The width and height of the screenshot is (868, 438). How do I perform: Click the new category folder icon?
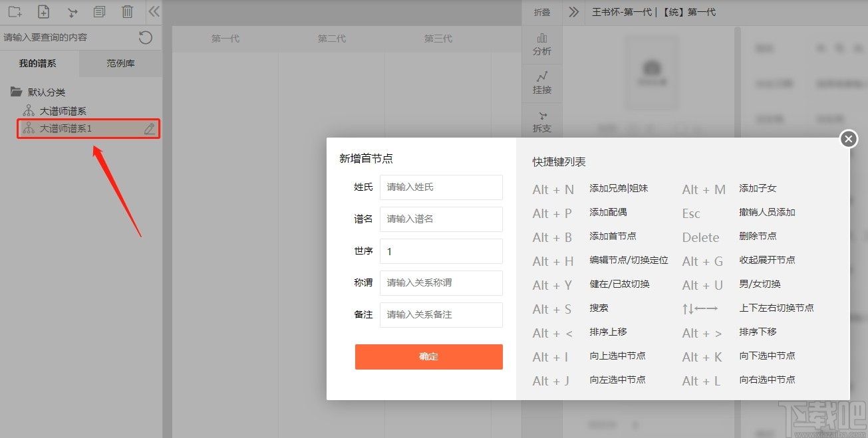(15, 11)
